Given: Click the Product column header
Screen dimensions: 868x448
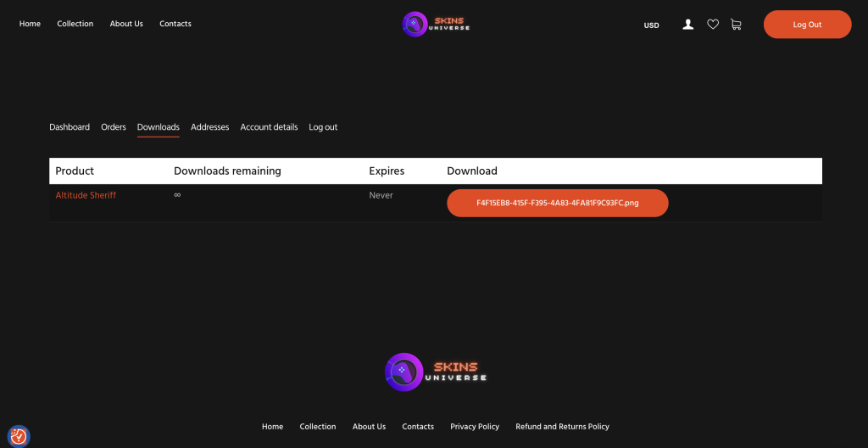Looking at the screenshot, I should (75, 171).
